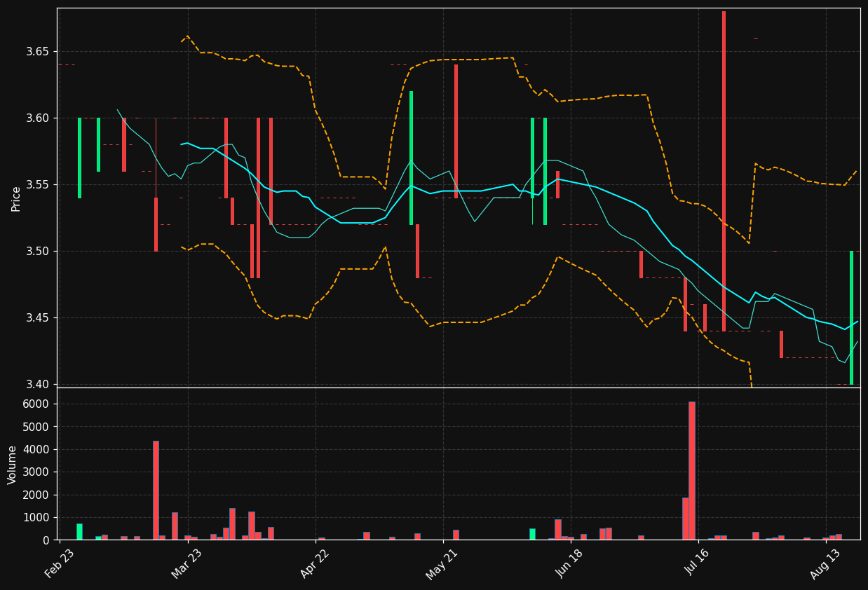Click the 3.65 price axis label

[39, 52]
